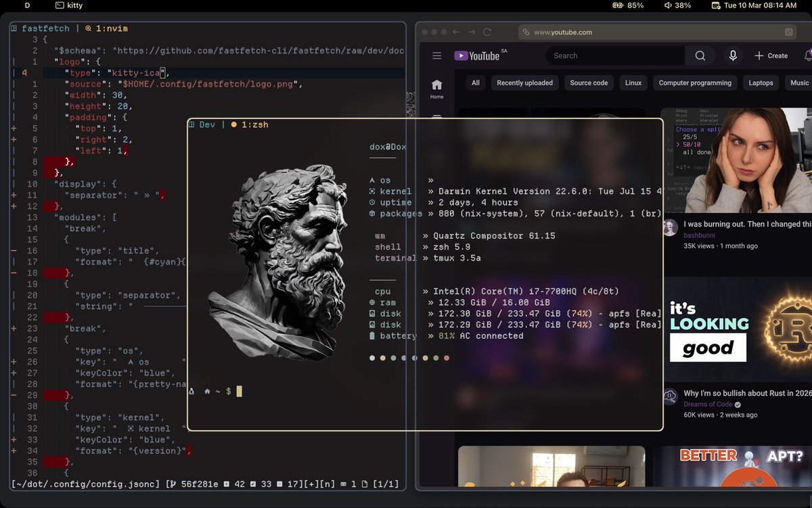Select the Linux filter chip
The width and height of the screenshot is (812, 508).
coord(633,83)
